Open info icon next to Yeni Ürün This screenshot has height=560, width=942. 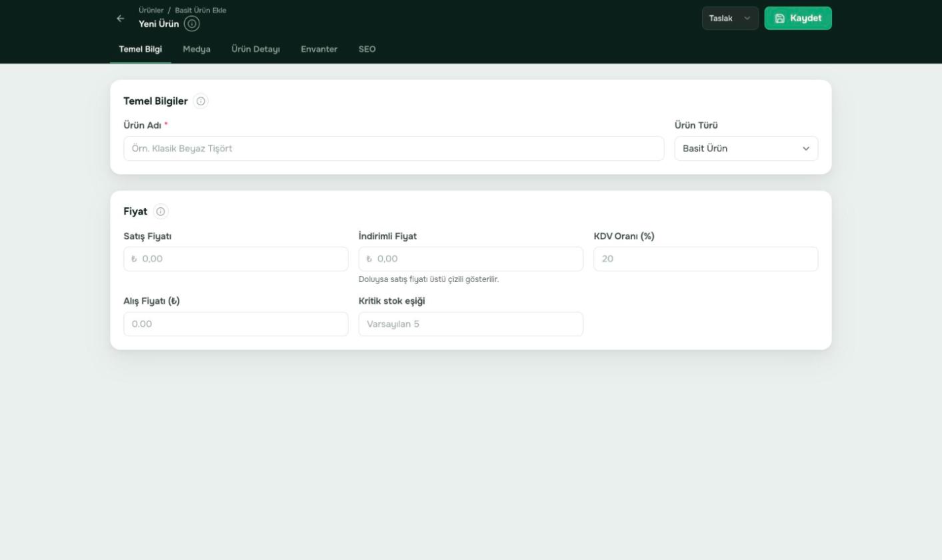pyautogui.click(x=192, y=24)
